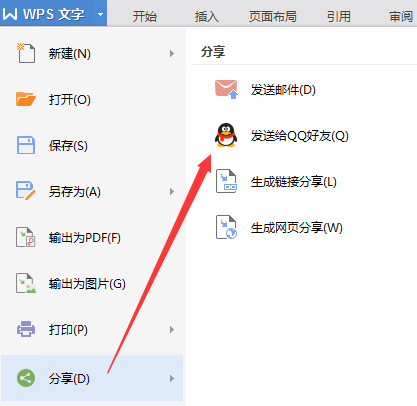This screenshot has width=417, height=406.
Task: Open the WPS 文字 dropdown arrow
Action: pos(100,14)
